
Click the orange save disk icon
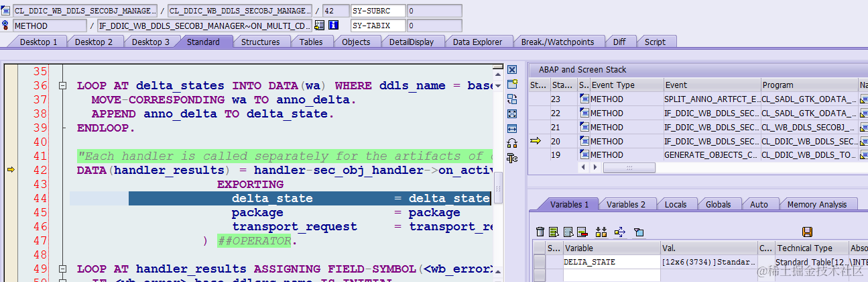pos(808,232)
